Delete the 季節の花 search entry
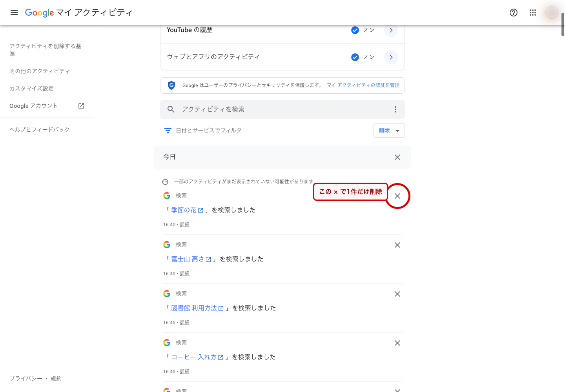The height and width of the screenshot is (392, 565). point(397,196)
